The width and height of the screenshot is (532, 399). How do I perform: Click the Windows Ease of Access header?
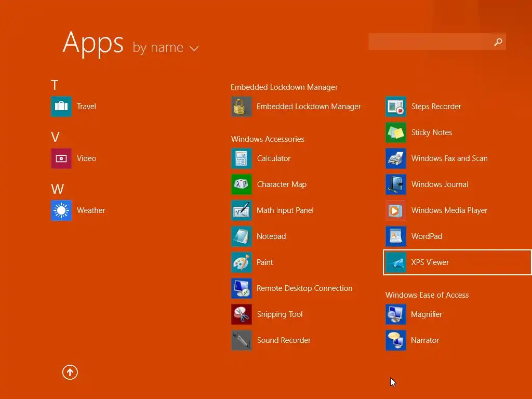(427, 295)
